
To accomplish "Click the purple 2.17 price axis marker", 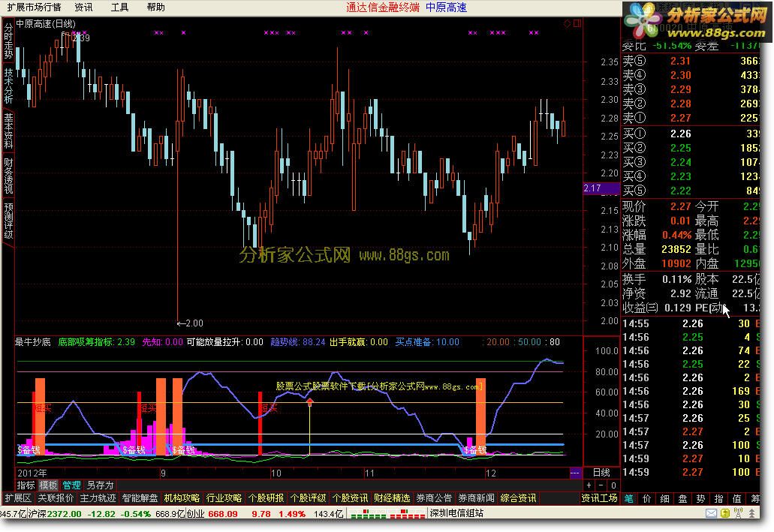I will click(601, 188).
